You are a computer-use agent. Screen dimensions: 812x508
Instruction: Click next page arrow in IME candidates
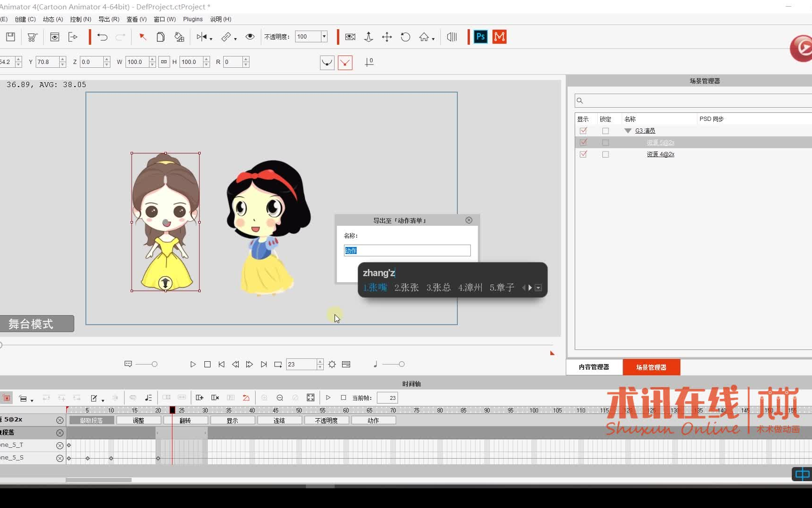531,287
